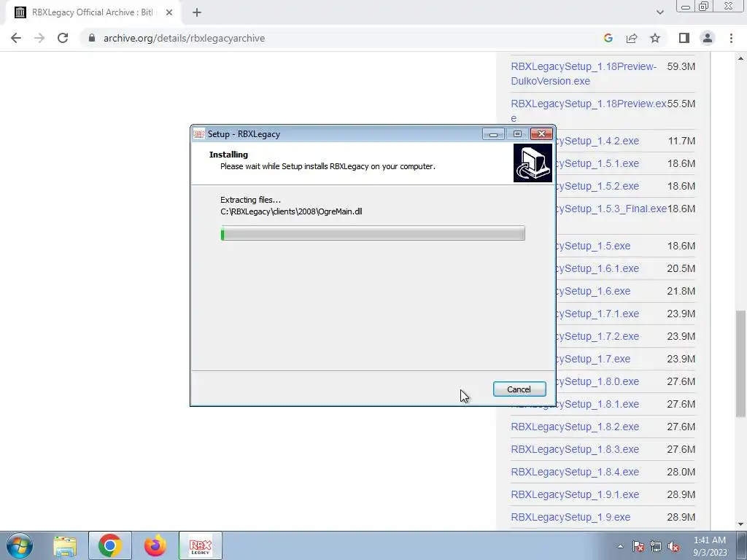
Task: Launch Firefox from the taskbar
Action: [155, 545]
